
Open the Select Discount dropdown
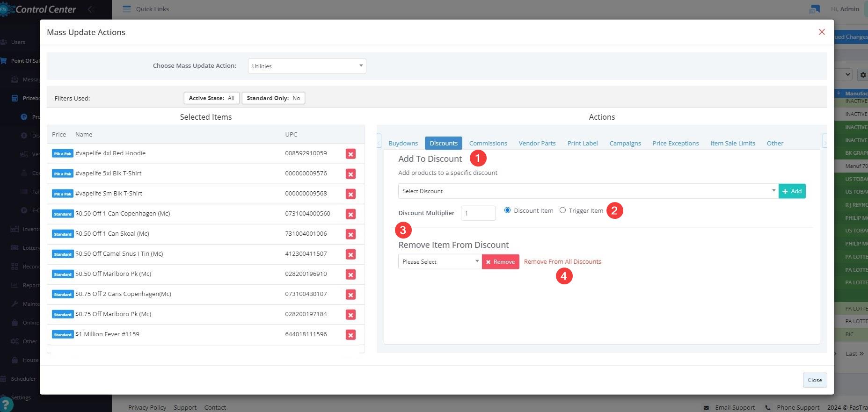(588, 191)
